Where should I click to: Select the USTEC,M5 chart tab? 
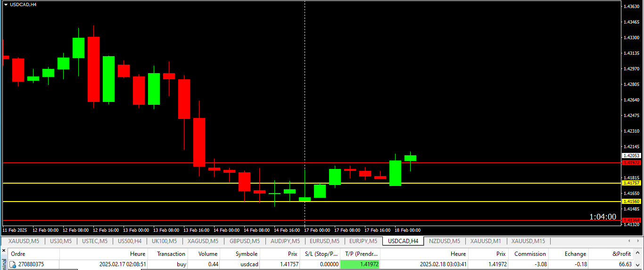click(x=95, y=241)
